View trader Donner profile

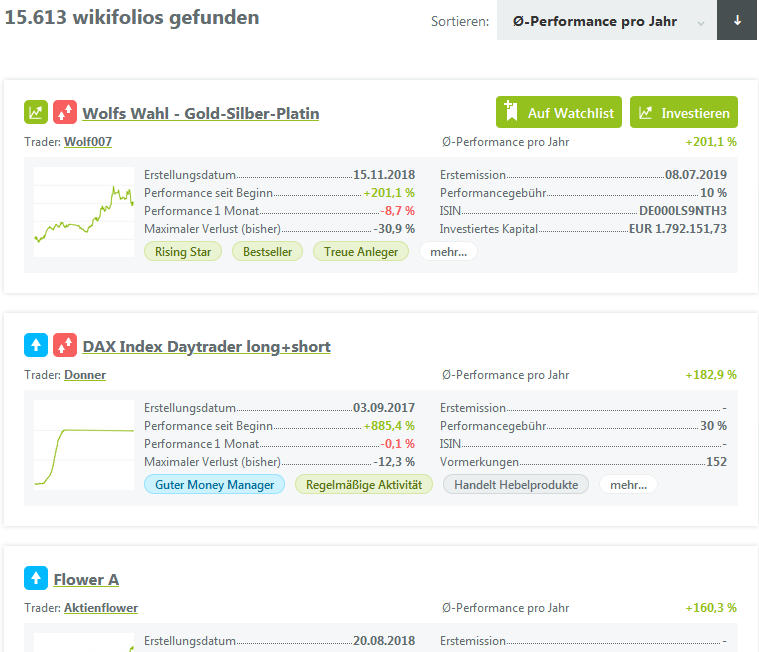85,375
